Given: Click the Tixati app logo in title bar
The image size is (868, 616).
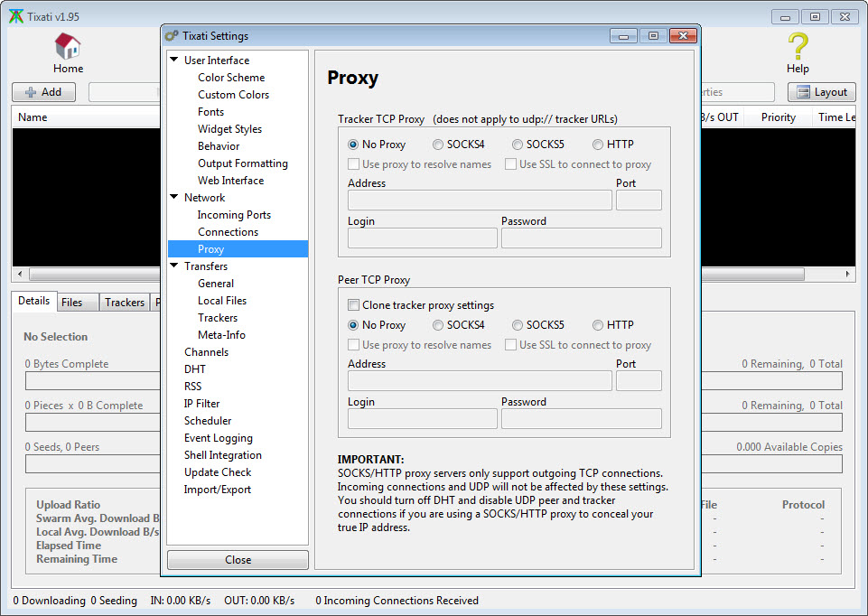Looking at the screenshot, I should pos(16,16).
